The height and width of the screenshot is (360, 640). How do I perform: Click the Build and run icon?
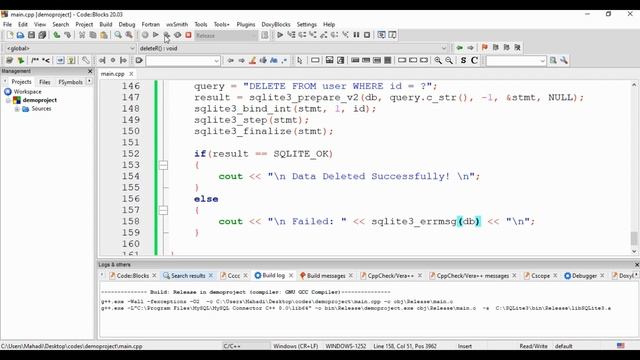pos(167,35)
